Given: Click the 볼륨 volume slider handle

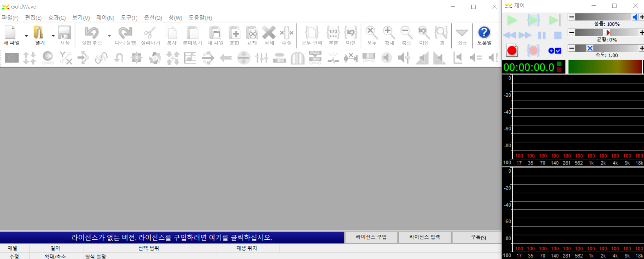Looking at the screenshot, I should tap(635, 17).
